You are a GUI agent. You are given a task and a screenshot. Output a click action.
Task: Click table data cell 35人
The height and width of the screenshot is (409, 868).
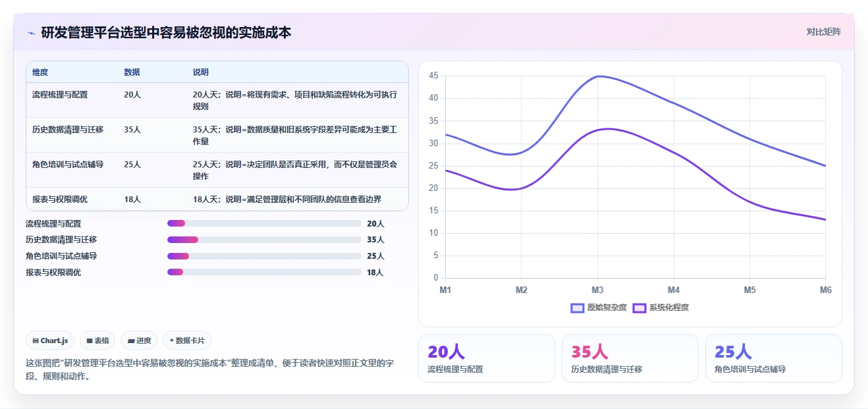click(132, 130)
